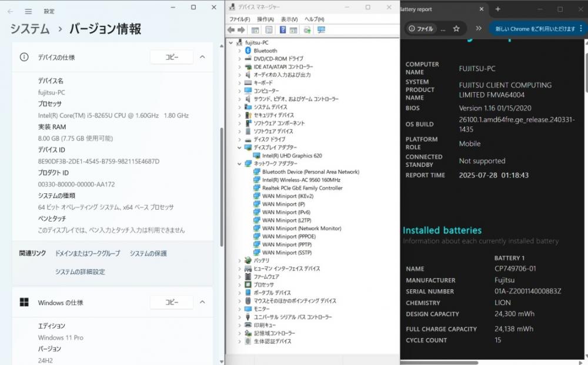
Task: Copy device specifications with コピー button
Action: click(172, 57)
